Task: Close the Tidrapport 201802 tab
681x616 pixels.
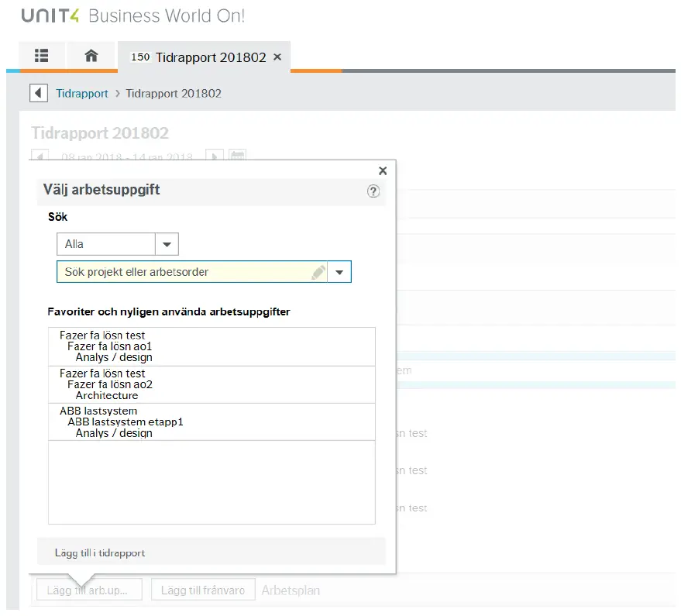Action: pos(277,57)
